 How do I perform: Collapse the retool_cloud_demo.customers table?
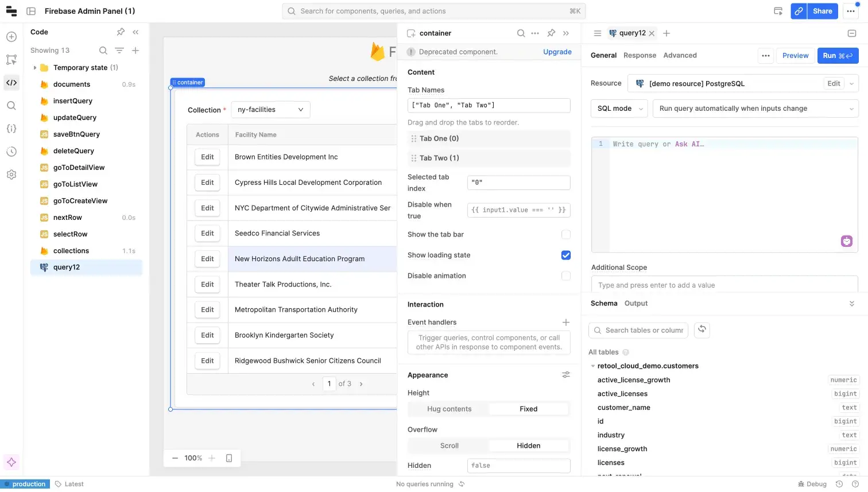point(593,366)
